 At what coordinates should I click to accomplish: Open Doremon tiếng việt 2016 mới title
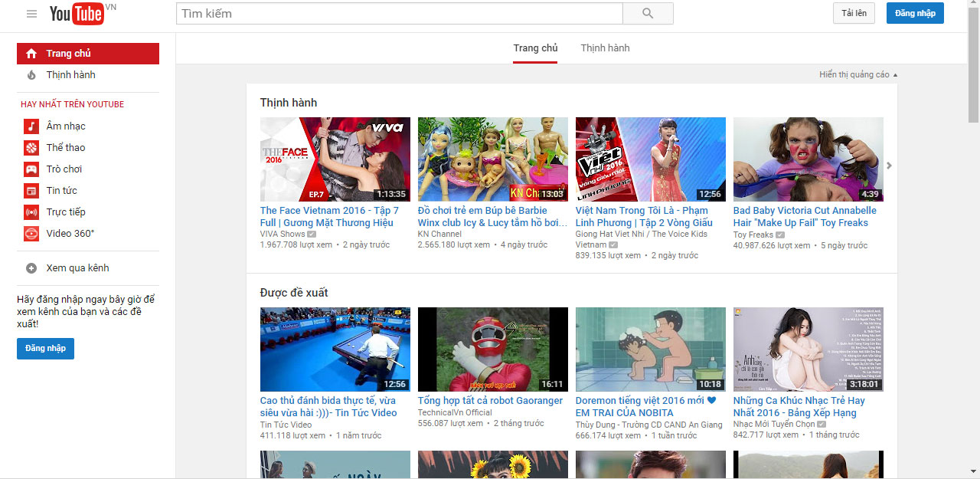(645, 407)
